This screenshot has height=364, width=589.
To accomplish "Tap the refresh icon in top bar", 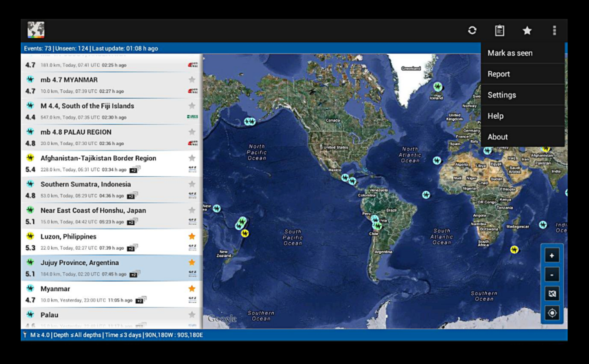I will coord(472,30).
